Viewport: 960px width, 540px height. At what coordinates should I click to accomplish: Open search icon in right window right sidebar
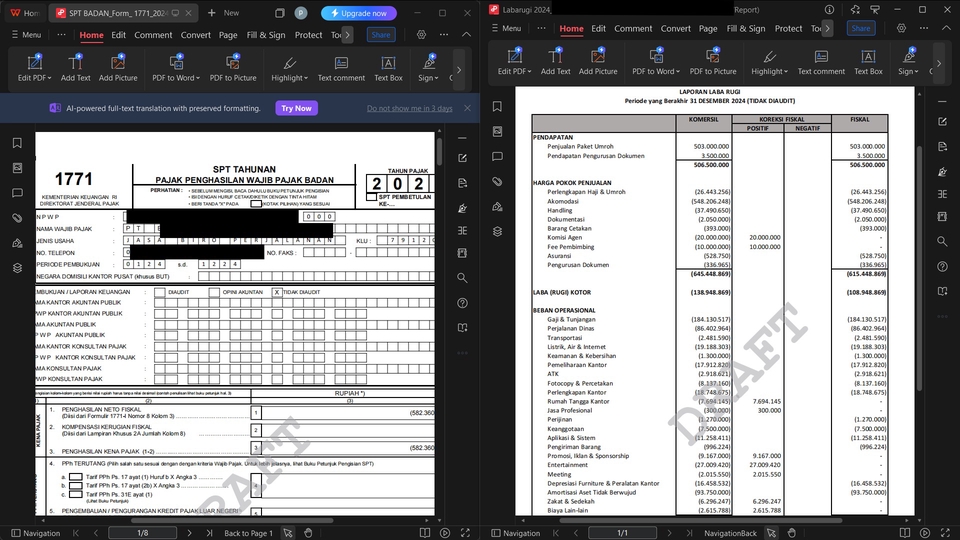942,241
